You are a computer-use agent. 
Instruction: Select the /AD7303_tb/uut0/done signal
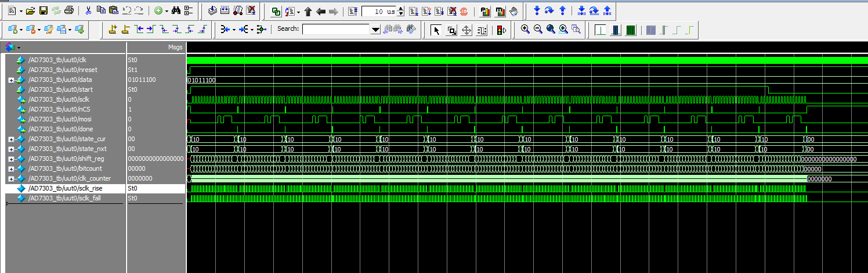pyautogui.click(x=60, y=129)
